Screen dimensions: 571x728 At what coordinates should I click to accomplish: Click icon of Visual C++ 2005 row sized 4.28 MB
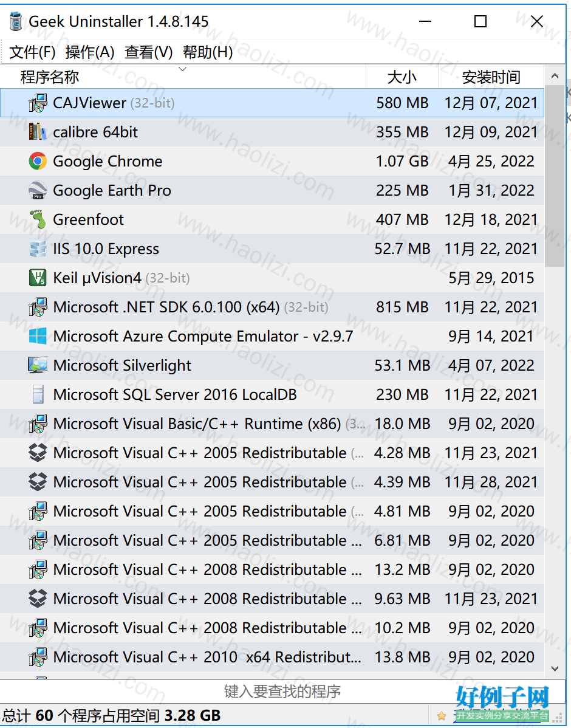click(x=38, y=453)
